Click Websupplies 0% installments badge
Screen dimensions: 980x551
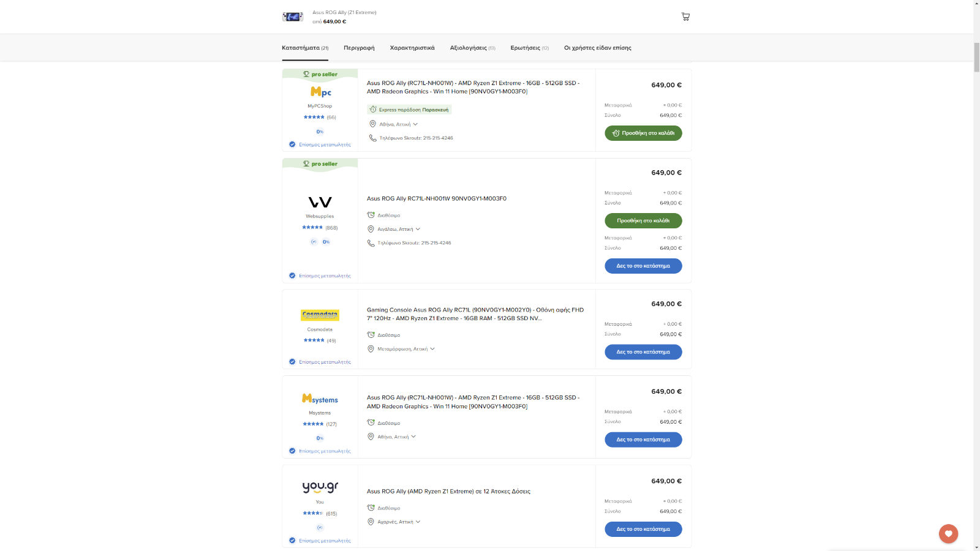click(x=326, y=242)
